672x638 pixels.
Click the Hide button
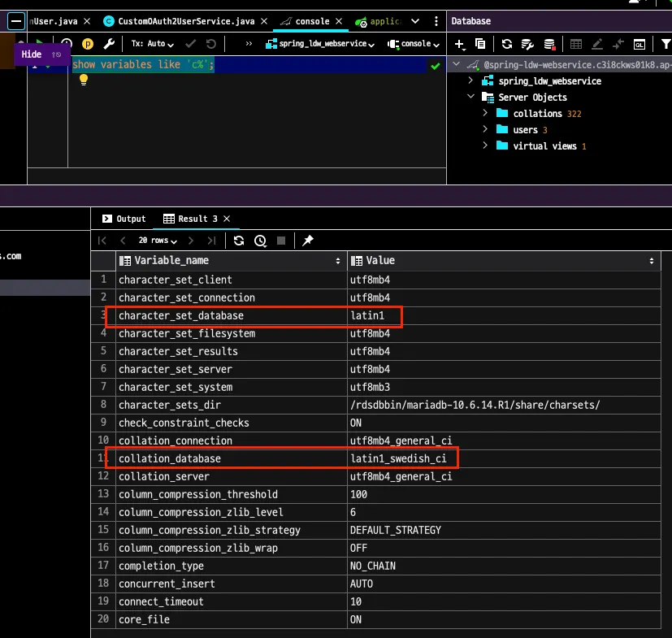pyautogui.click(x=32, y=54)
